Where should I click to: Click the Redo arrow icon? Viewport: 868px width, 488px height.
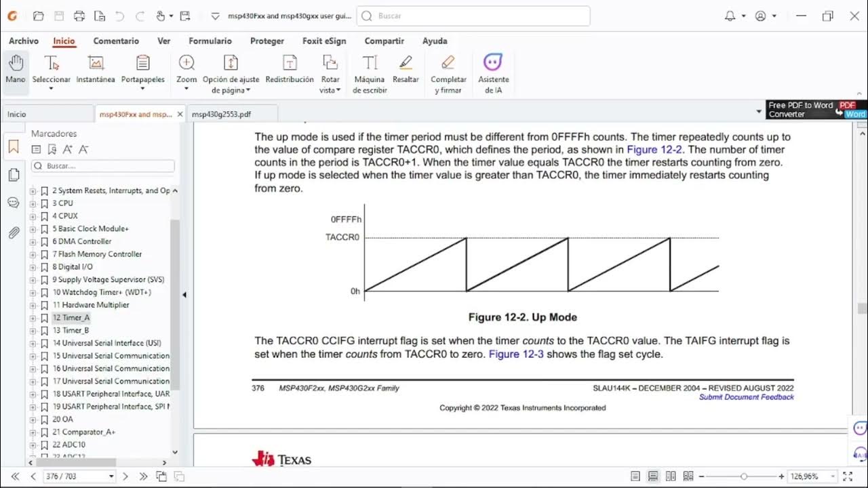point(140,16)
